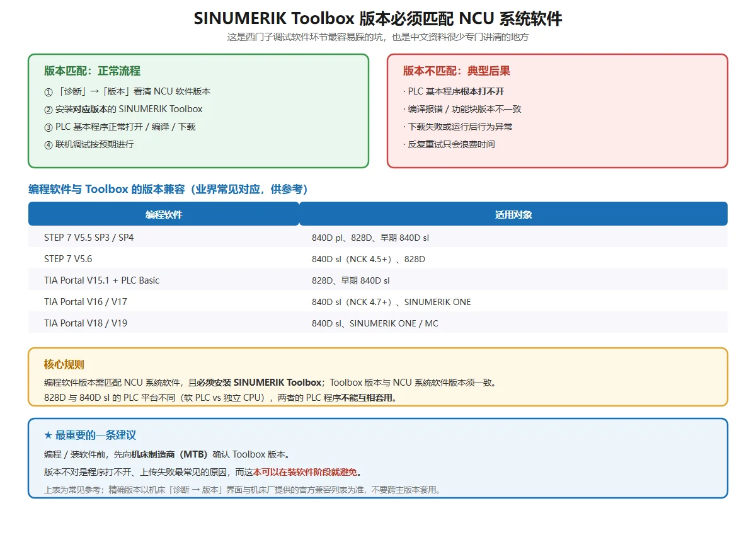
Task: Click the gray footnote starting 上表为常见参考
Action: click(243, 490)
